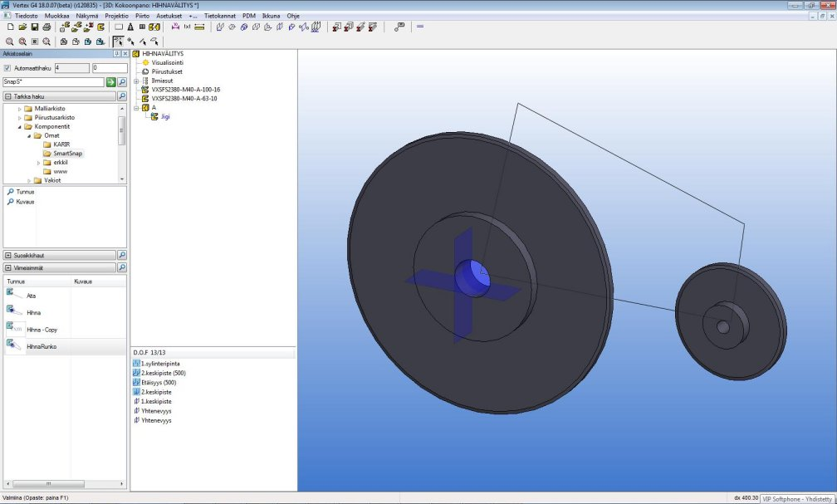
Task: Open the Tiedosto menu
Action: click(x=27, y=16)
